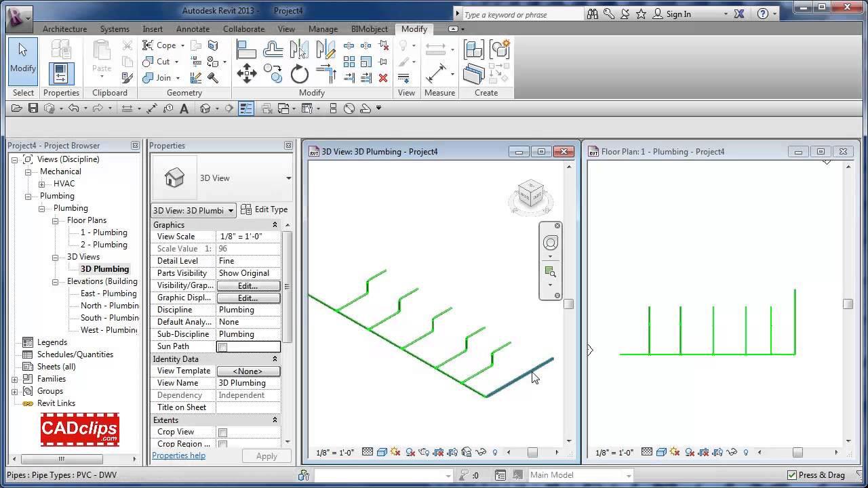Switch to the Architecture ribbon tab
Viewport: 868px width, 488px height.
pos(64,29)
